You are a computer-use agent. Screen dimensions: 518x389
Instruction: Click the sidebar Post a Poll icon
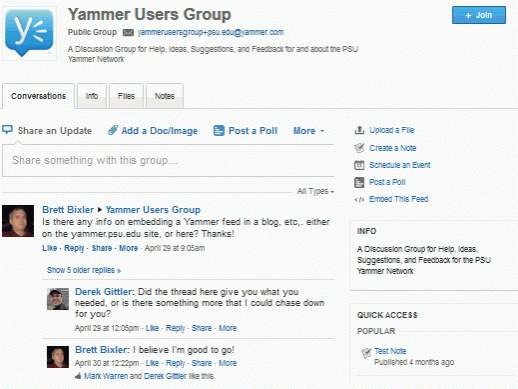359,182
